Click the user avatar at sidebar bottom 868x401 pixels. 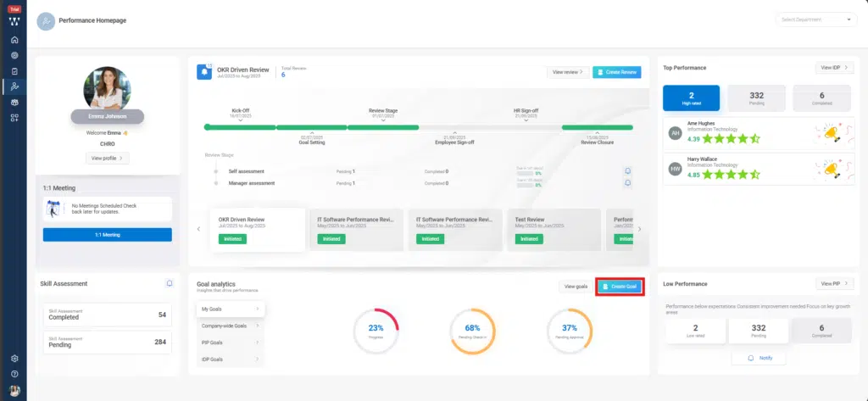click(14, 391)
